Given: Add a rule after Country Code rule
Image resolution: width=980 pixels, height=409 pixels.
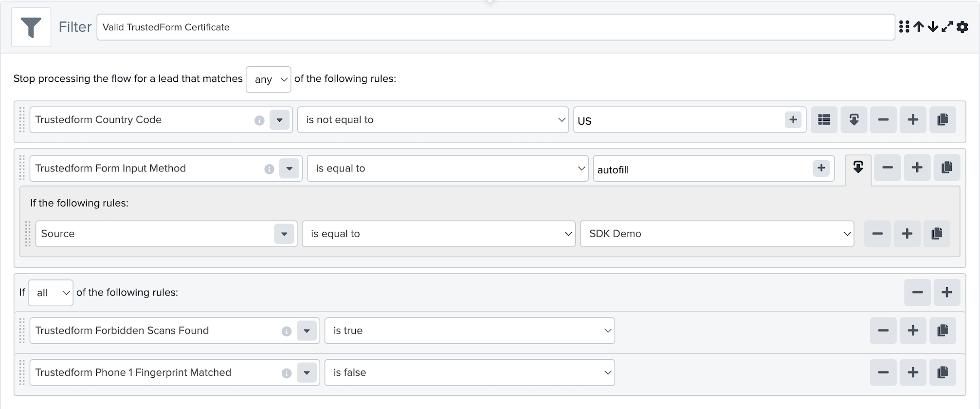Looking at the screenshot, I should tap(913, 120).
